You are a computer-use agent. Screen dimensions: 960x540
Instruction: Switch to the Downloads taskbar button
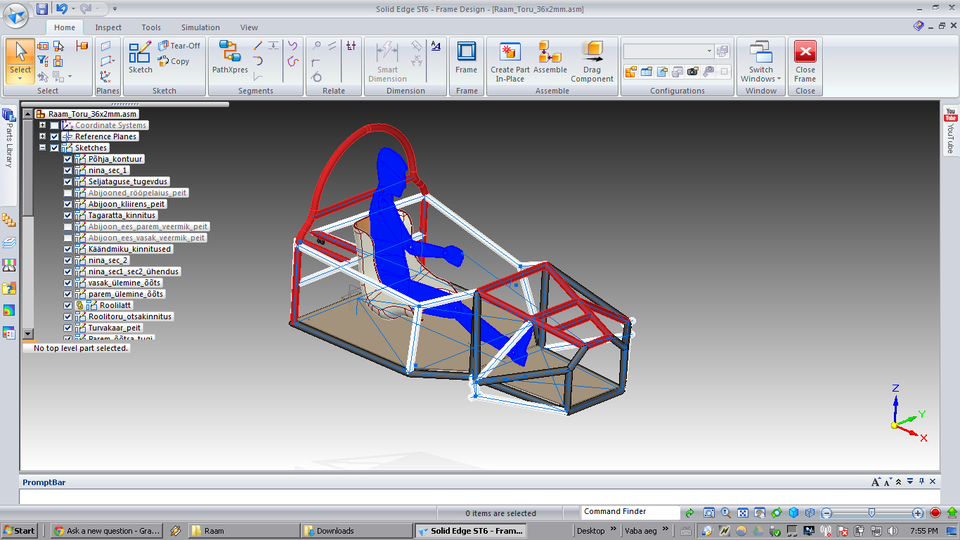click(357, 531)
